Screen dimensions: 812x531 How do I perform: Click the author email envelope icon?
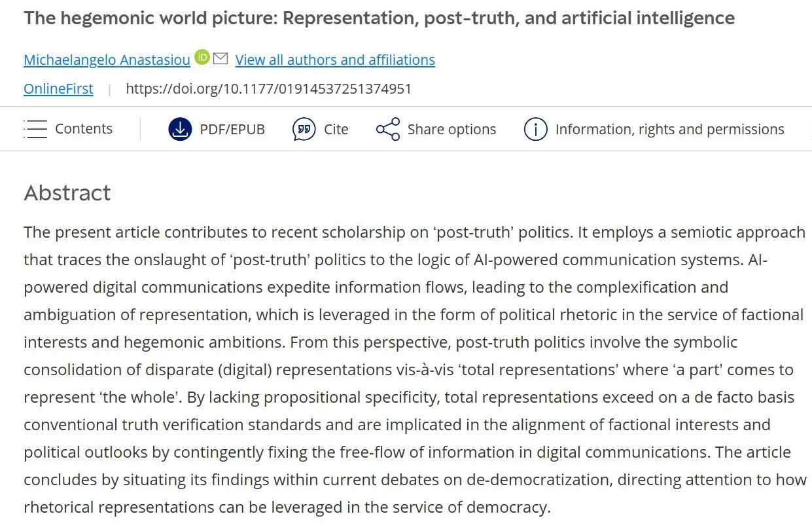pyautogui.click(x=221, y=58)
